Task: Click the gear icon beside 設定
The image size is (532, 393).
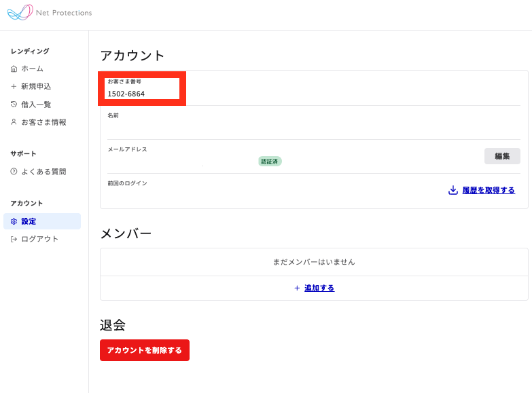Action: (x=14, y=221)
